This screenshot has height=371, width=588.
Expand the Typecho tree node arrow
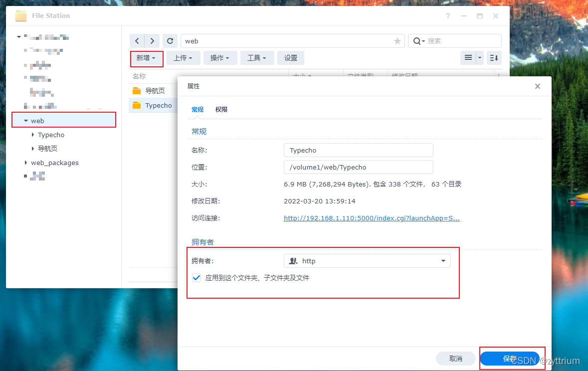point(33,135)
